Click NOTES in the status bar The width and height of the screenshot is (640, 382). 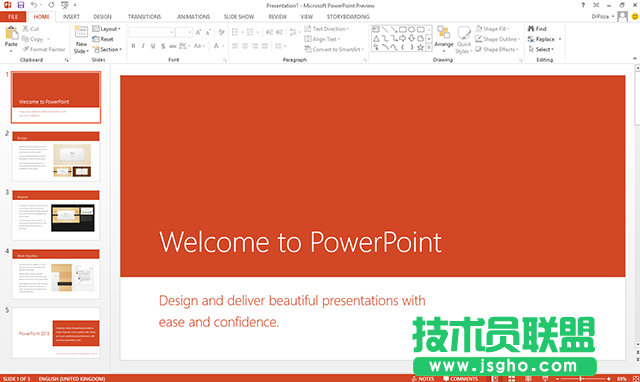click(423, 379)
